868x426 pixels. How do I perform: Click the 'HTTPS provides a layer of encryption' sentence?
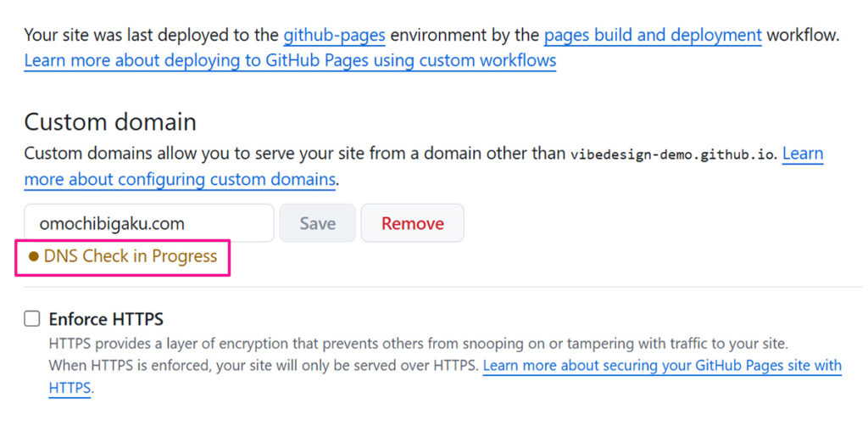tap(418, 345)
